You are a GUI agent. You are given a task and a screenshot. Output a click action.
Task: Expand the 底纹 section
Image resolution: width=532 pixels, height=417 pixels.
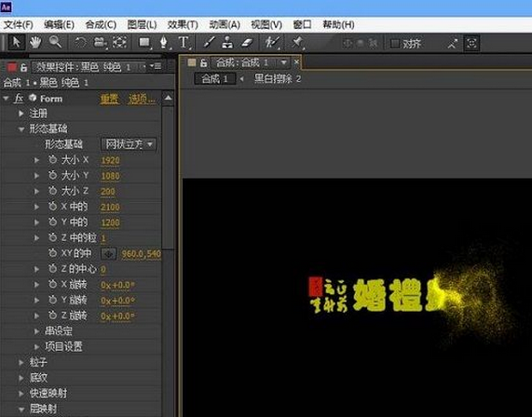coord(21,378)
